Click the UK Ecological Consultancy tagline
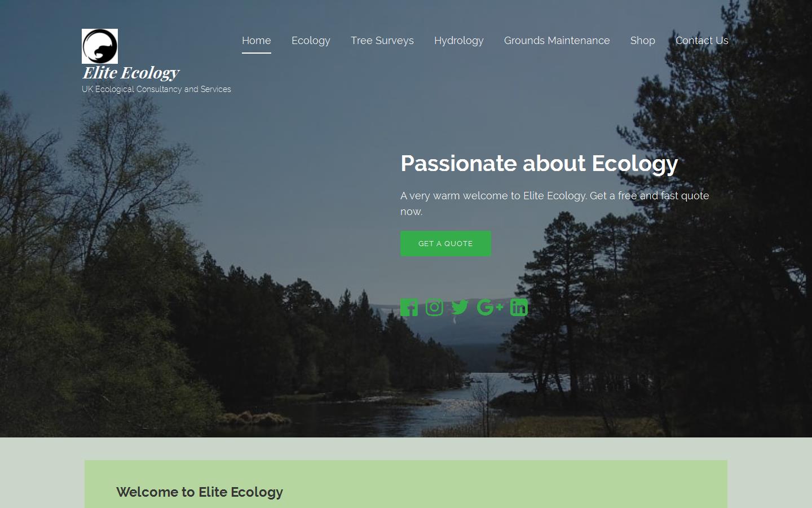 [156, 89]
